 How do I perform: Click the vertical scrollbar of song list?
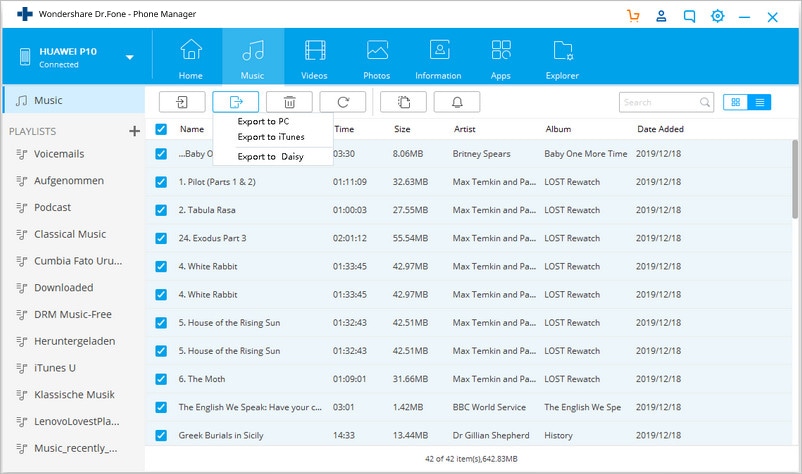pyautogui.click(x=795, y=179)
